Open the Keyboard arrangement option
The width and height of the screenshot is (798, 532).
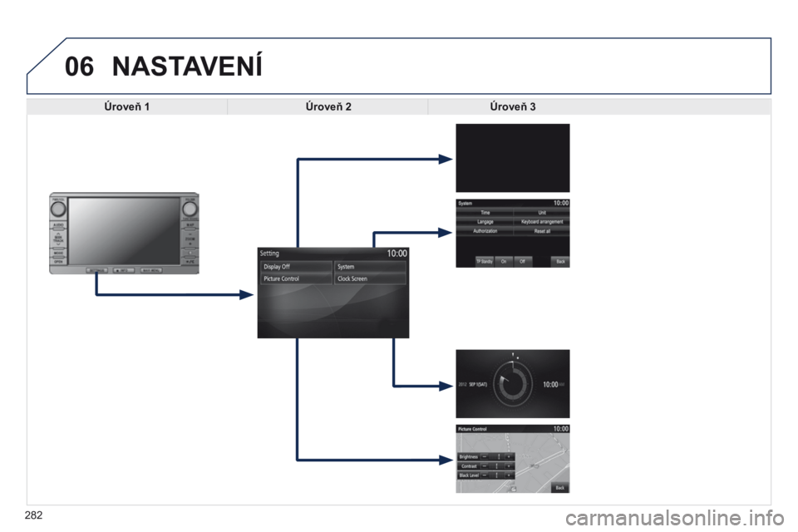541,222
